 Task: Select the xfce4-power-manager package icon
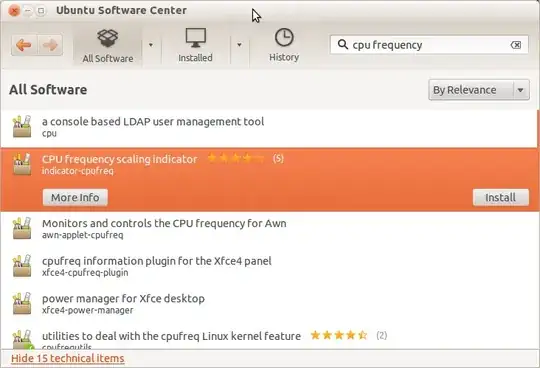[22, 304]
